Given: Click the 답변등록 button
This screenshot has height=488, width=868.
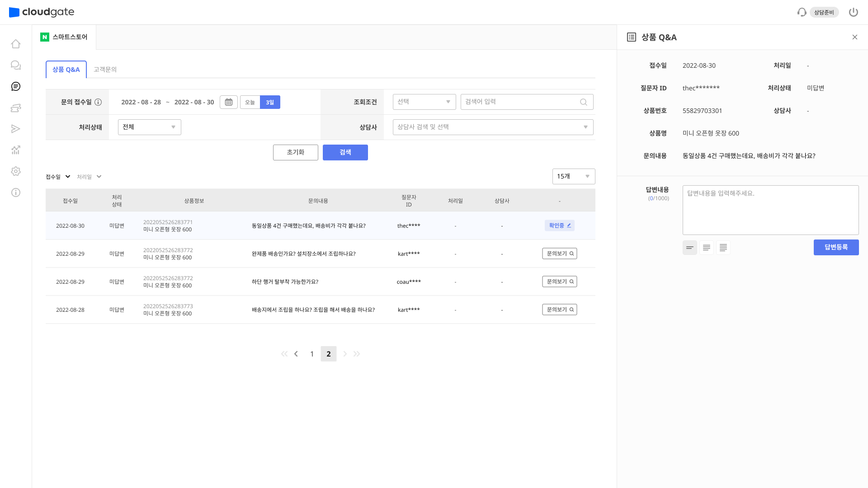Looking at the screenshot, I should [836, 247].
